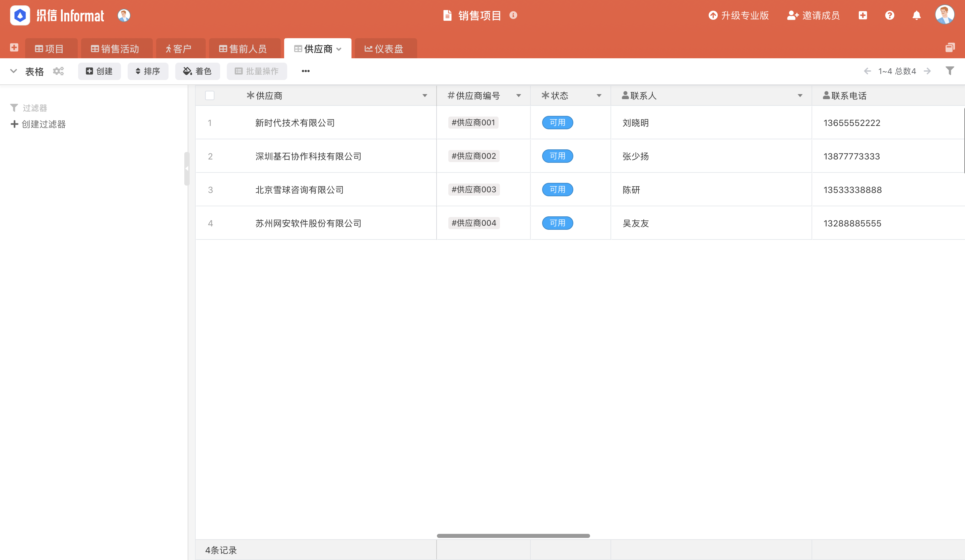Open the help question mark icon

[x=890, y=15]
